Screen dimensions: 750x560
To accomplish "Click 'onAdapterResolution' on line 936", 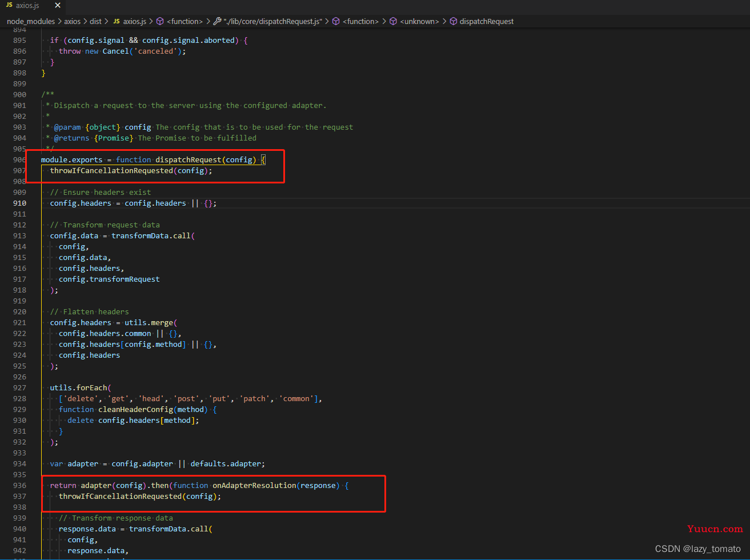I will point(254,485).
